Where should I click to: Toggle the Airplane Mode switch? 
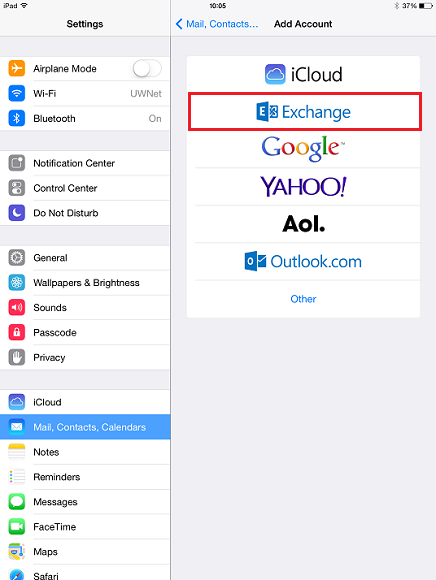[x=147, y=68]
